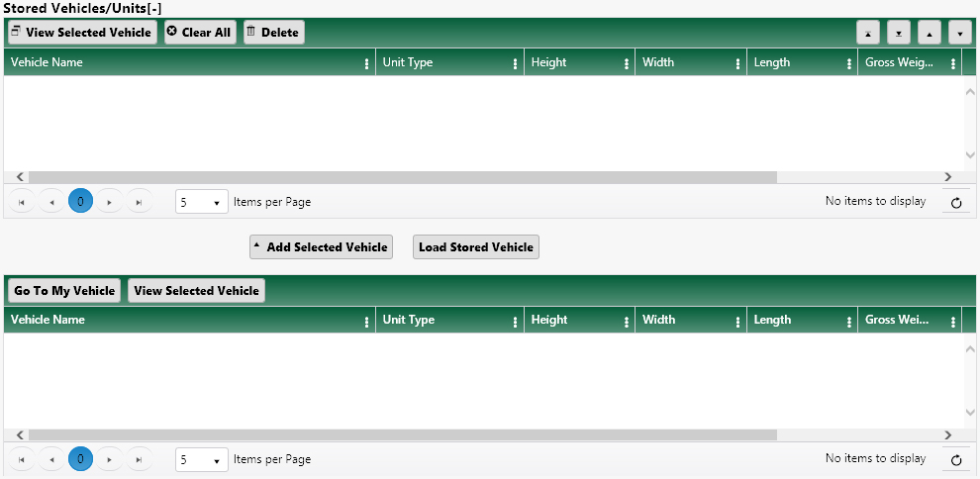This screenshot has width=980, height=479.
Task: Click the Load Stored Vehicle button
Action: pos(475,247)
